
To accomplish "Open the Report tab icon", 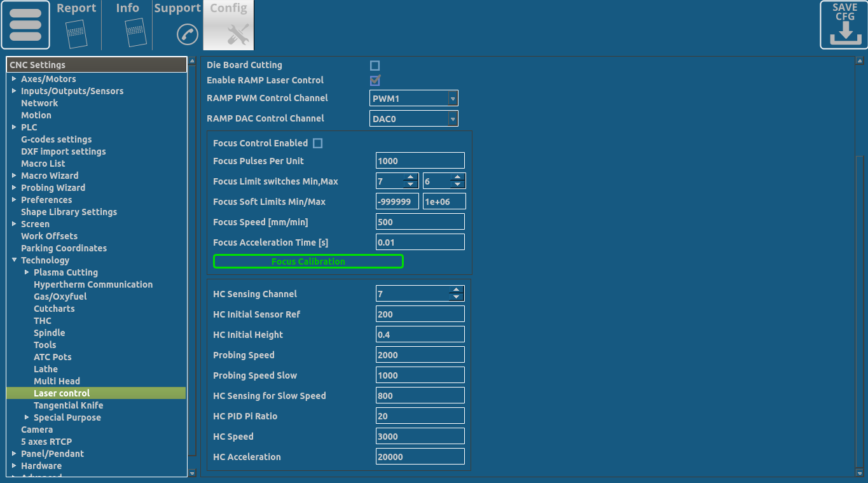I will tap(76, 31).
